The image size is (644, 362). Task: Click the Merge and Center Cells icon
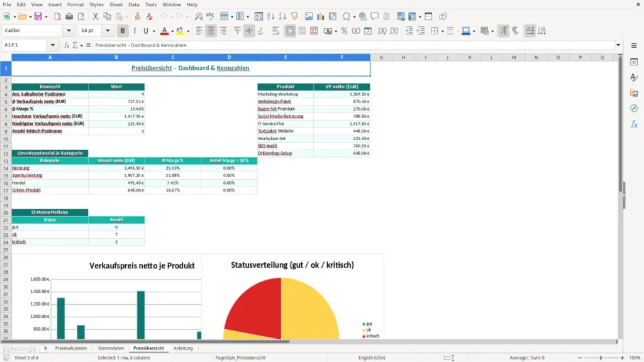pyautogui.click(x=290, y=31)
